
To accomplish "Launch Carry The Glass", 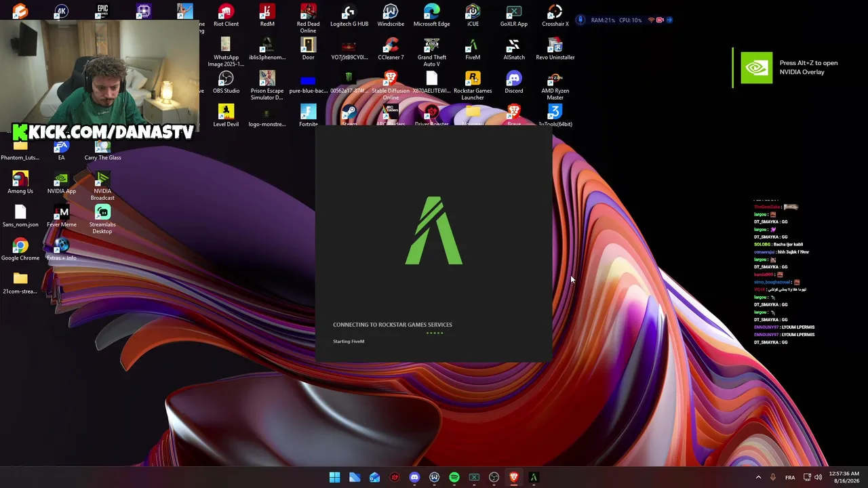I will [102, 149].
